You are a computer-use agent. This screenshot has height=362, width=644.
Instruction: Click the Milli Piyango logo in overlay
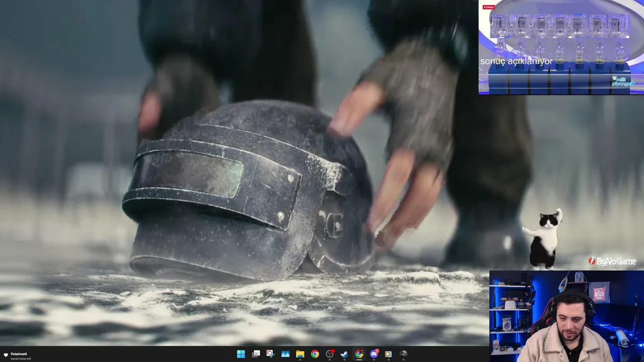623,81
